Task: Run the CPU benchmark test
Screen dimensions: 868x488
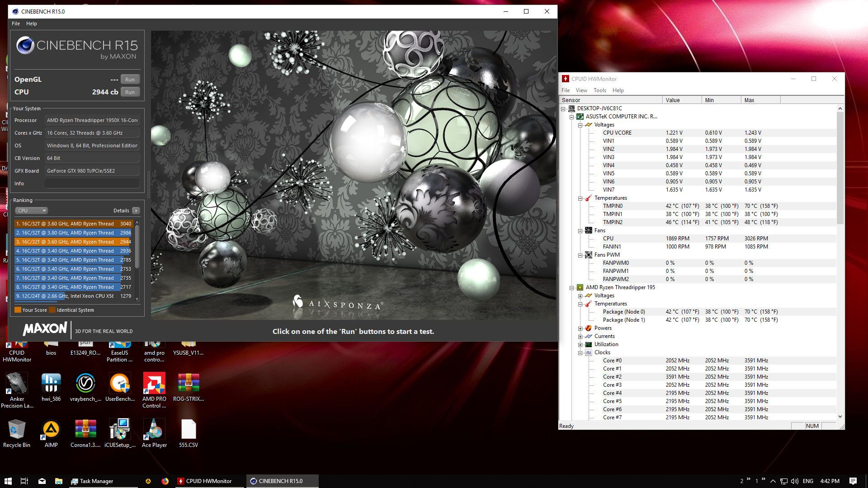Action: point(130,92)
